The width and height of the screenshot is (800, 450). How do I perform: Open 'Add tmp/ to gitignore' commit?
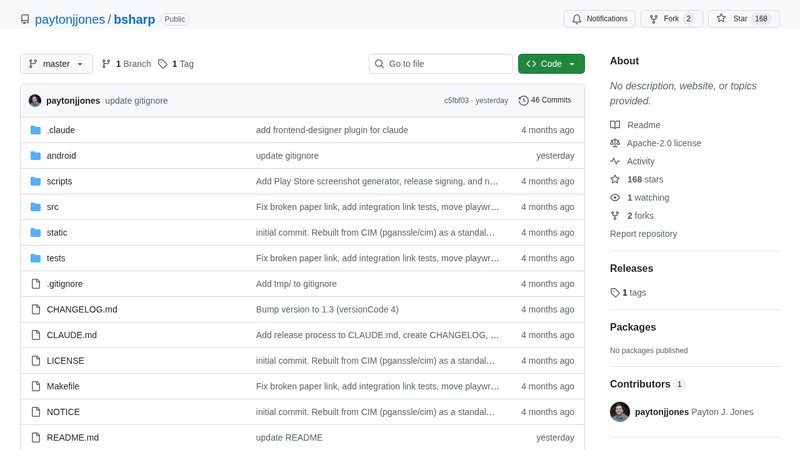pos(296,284)
